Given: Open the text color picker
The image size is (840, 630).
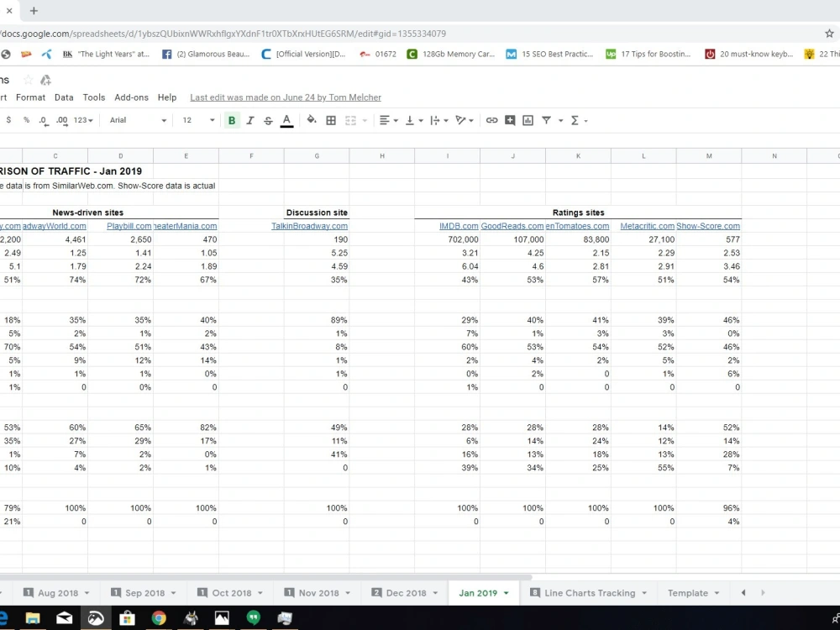Looking at the screenshot, I should click(x=286, y=120).
